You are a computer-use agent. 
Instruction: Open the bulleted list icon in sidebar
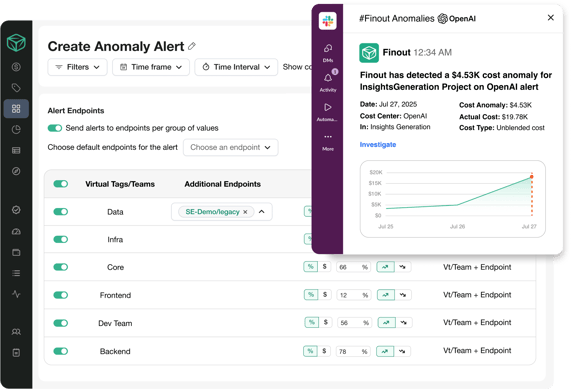pyautogui.click(x=16, y=273)
